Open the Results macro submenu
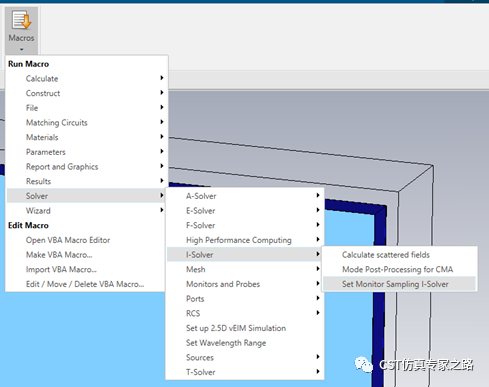The image size is (489, 387). [86, 181]
